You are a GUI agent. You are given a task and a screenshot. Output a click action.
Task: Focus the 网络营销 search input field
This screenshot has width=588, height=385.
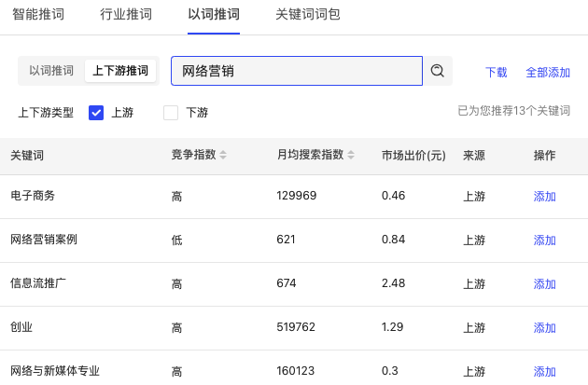pyautogui.click(x=297, y=71)
